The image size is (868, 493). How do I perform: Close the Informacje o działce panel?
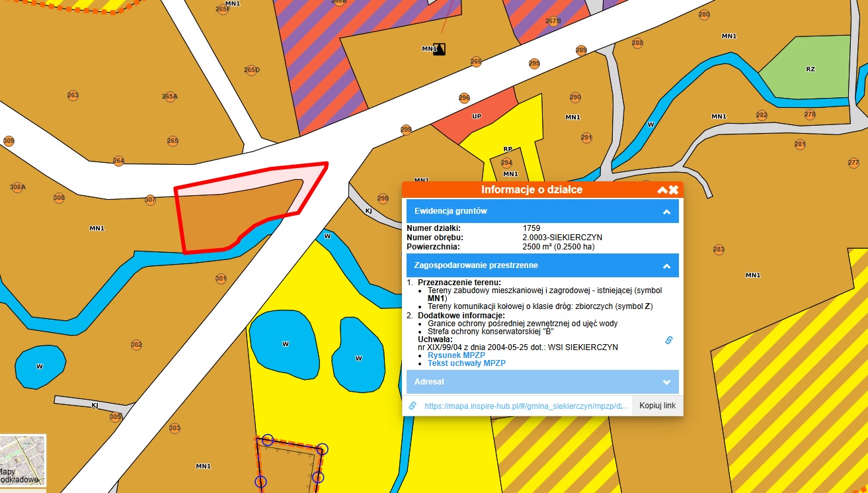674,190
